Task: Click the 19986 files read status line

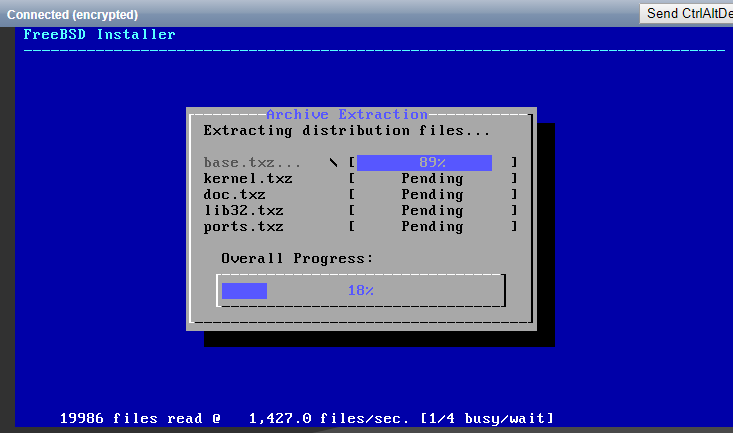Action: tap(307, 418)
